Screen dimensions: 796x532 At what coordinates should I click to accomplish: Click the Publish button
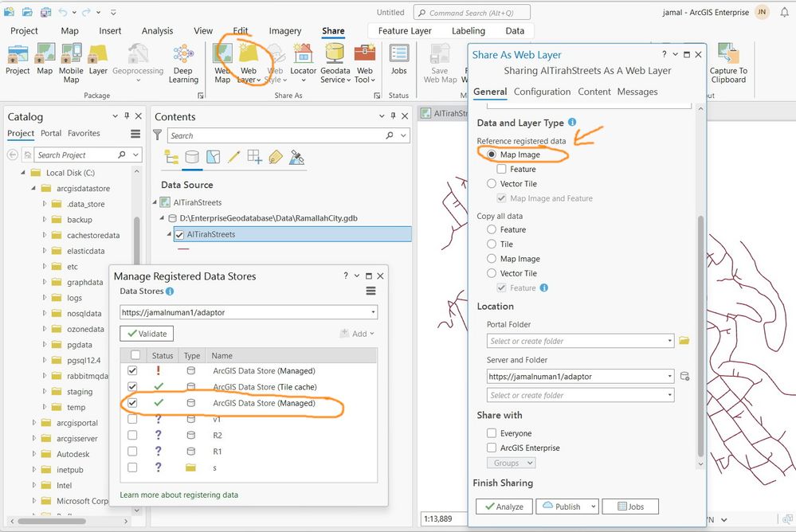[562, 507]
